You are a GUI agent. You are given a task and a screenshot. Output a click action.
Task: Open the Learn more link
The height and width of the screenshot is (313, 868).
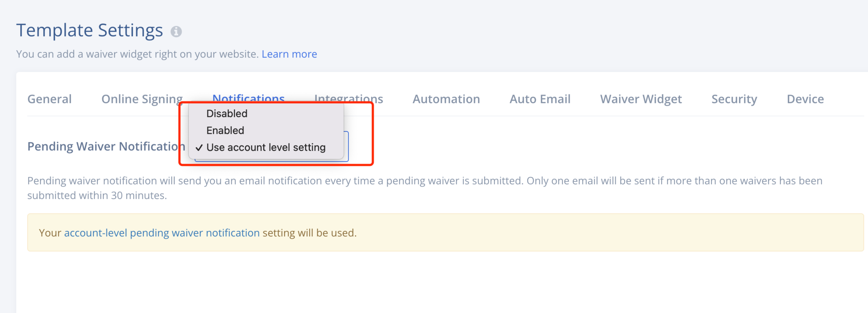(x=289, y=54)
